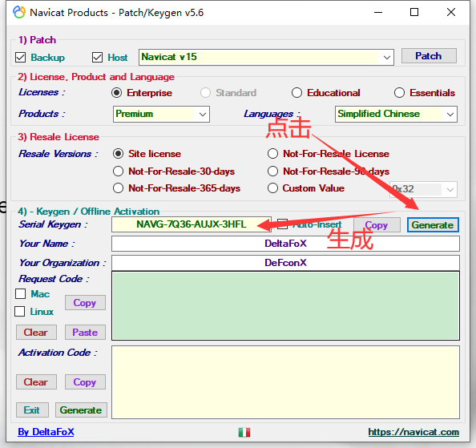Screen dimensions: 476x448
Task: Minimize the Patch/Keygen window
Action: (x=378, y=13)
